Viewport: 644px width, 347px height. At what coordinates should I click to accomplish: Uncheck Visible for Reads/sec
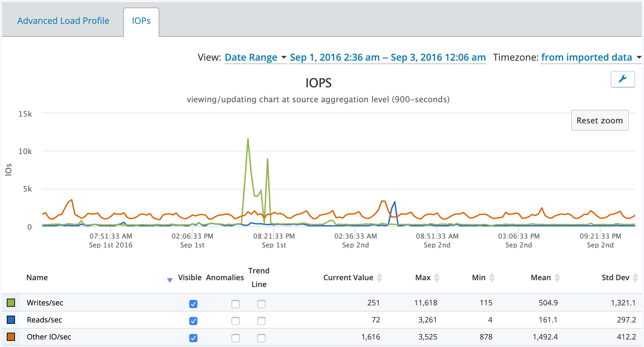pyautogui.click(x=193, y=321)
